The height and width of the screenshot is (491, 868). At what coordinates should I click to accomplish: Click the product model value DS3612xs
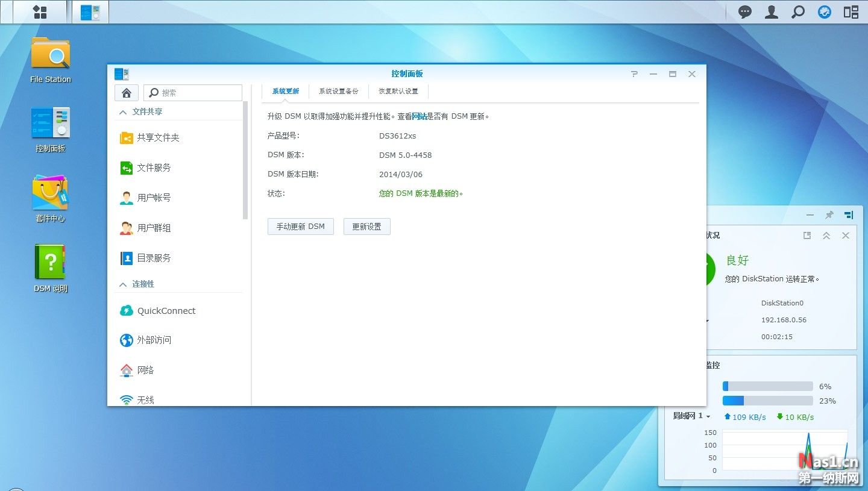click(x=398, y=136)
